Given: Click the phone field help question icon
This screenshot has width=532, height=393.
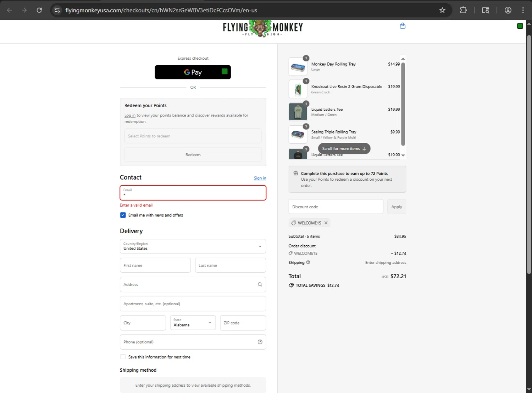Looking at the screenshot, I should (260, 342).
